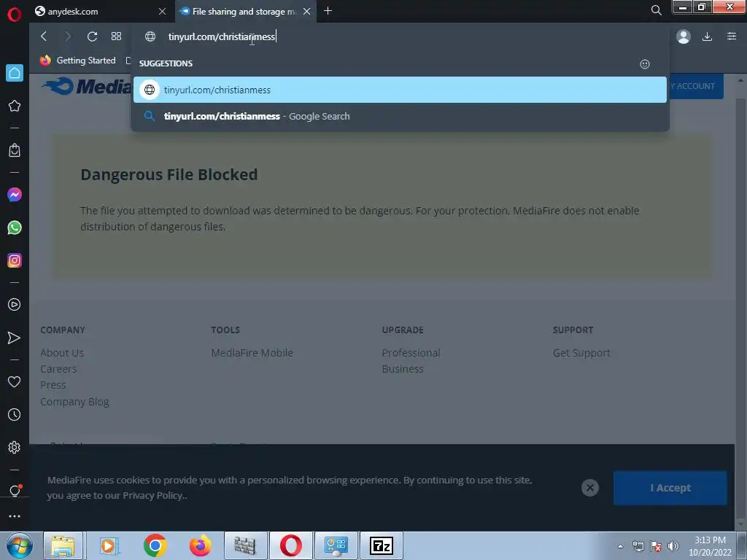Viewport: 747px width, 560px height.
Task: Open Company Blog footer link
Action: [75, 402]
